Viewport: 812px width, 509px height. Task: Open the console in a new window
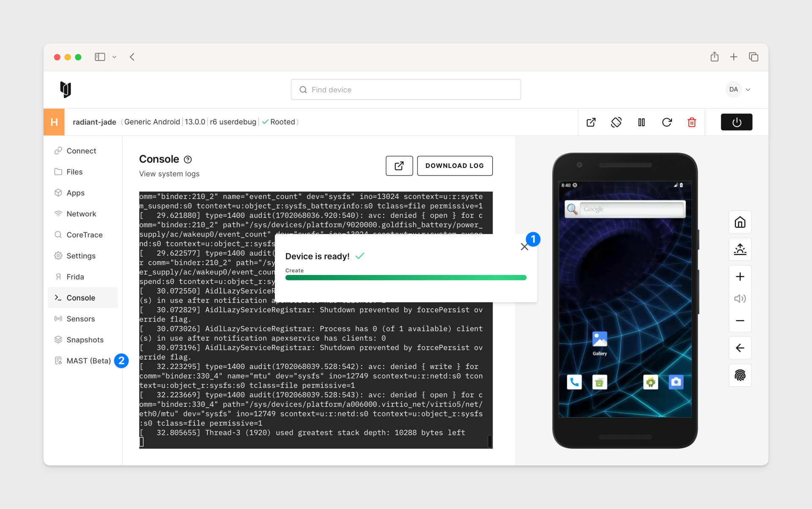pyautogui.click(x=399, y=165)
